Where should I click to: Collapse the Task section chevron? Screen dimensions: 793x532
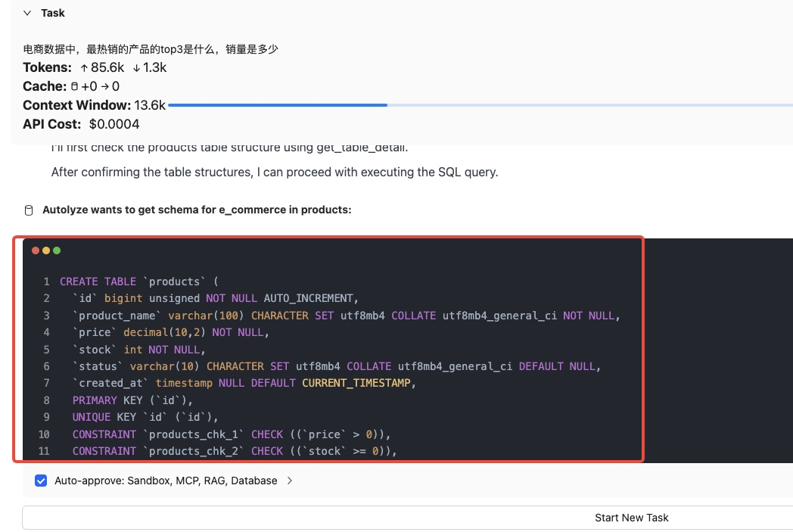pos(27,13)
